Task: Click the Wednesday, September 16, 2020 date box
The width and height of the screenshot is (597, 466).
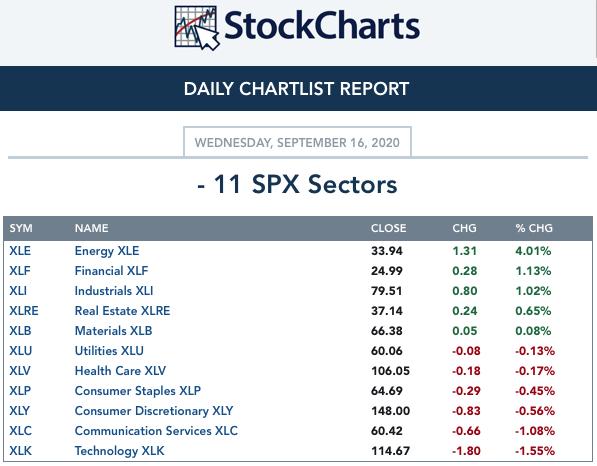Action: pyautogui.click(x=297, y=142)
